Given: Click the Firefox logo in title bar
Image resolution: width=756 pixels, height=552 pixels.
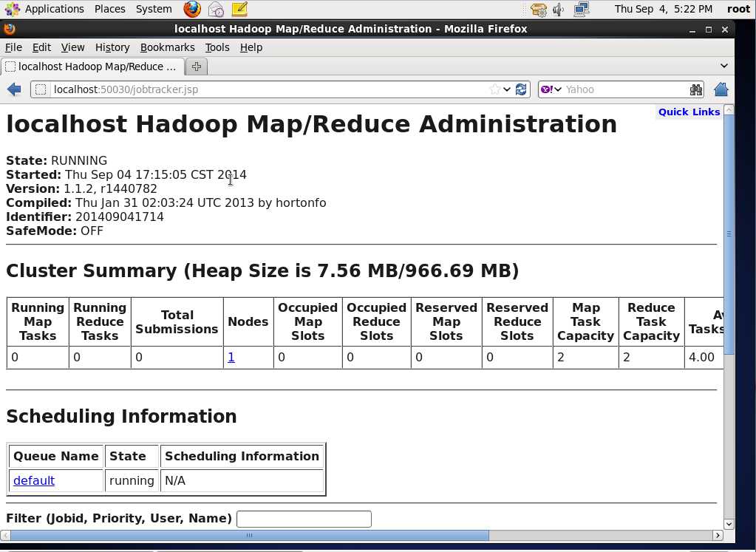Looking at the screenshot, I should pyautogui.click(x=9, y=29).
